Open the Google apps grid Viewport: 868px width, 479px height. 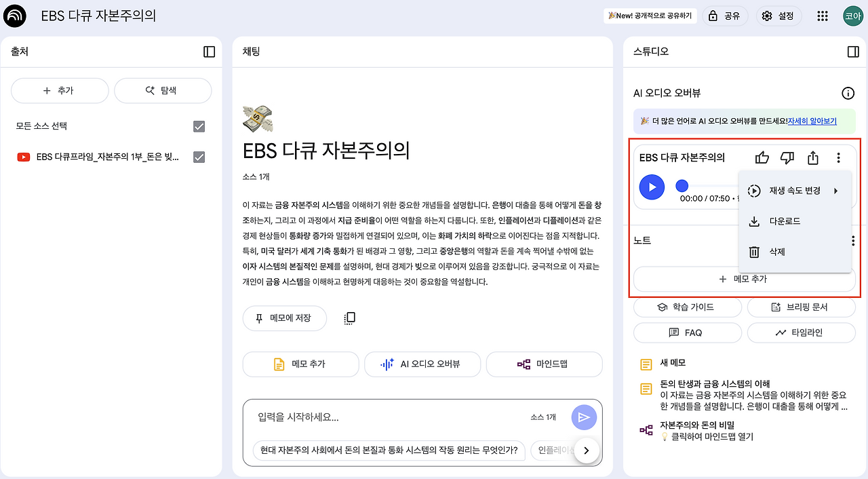[823, 15]
